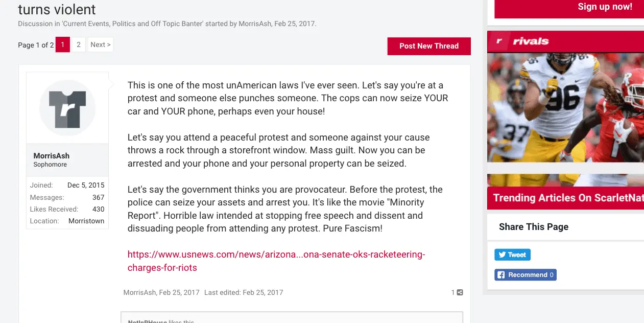
Task: Click the MorrisAsh avatar shirt icon
Action: pos(67,108)
